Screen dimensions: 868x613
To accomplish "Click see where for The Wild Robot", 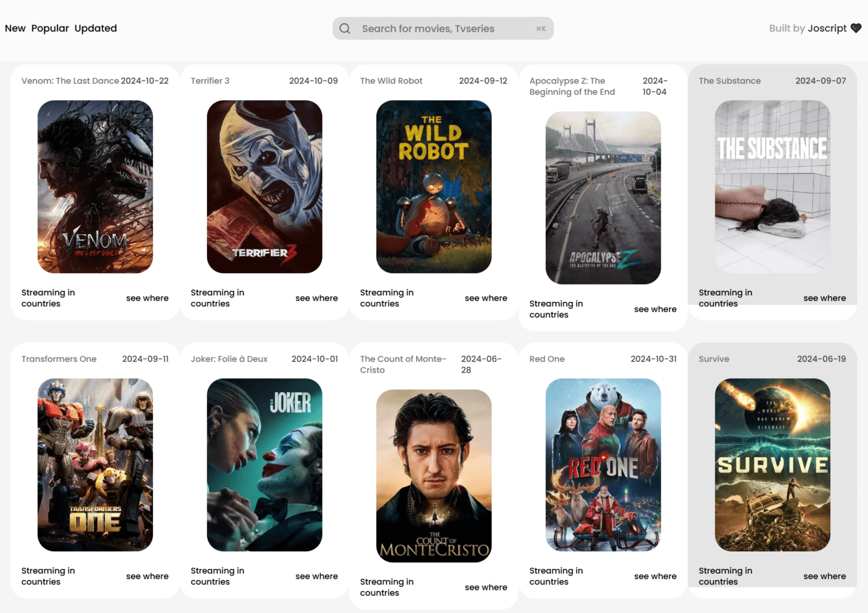I will [486, 298].
